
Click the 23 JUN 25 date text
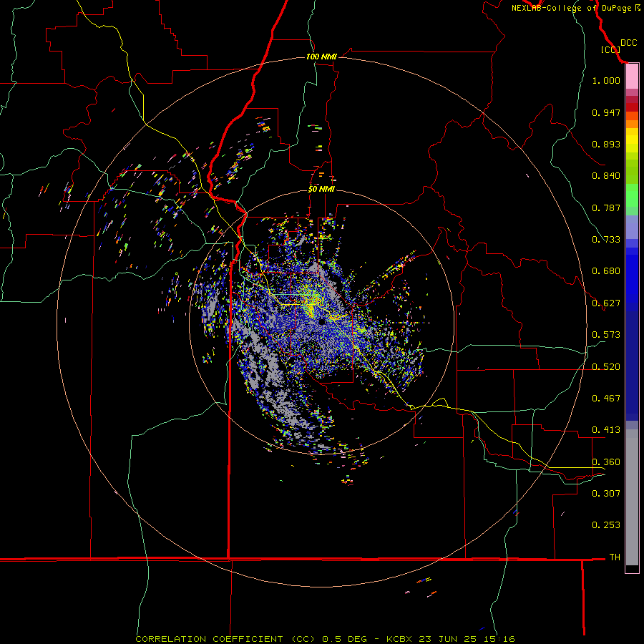[x=448, y=639]
